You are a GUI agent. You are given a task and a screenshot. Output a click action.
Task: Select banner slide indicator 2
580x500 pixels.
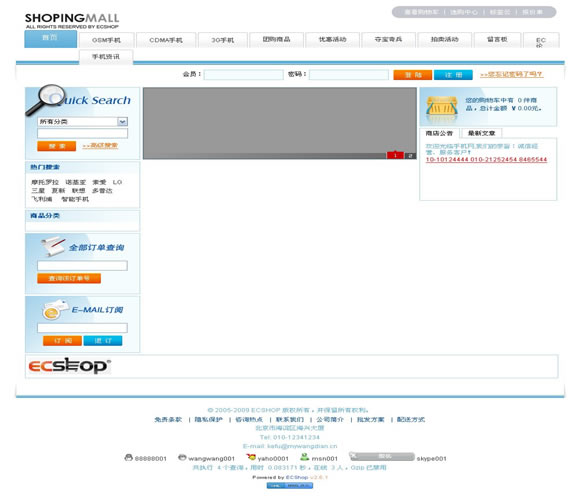click(x=410, y=156)
